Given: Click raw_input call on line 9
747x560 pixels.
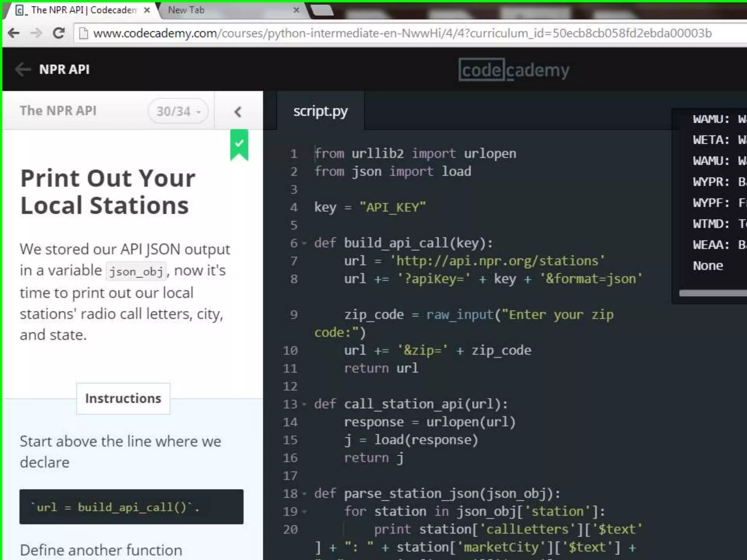Looking at the screenshot, I should coord(460,314).
